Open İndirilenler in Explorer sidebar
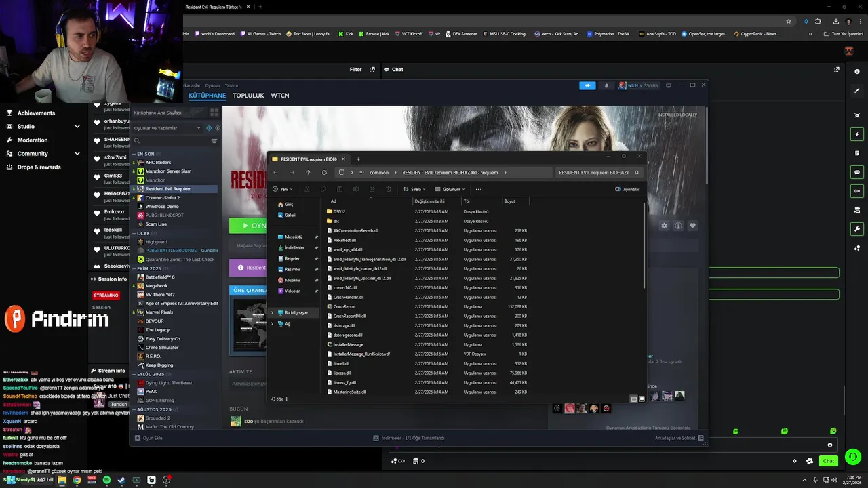Image resolution: width=868 pixels, height=488 pixels. pos(291,247)
